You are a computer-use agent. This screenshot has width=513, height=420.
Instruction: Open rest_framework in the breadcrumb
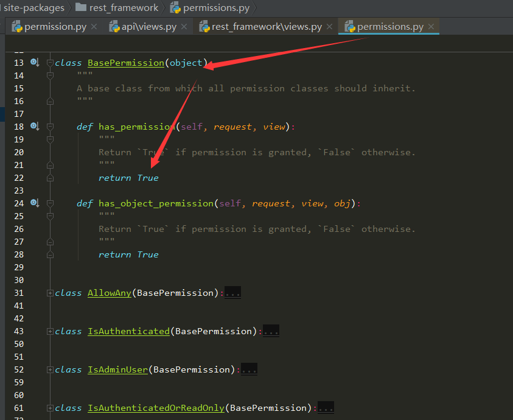point(124,7)
